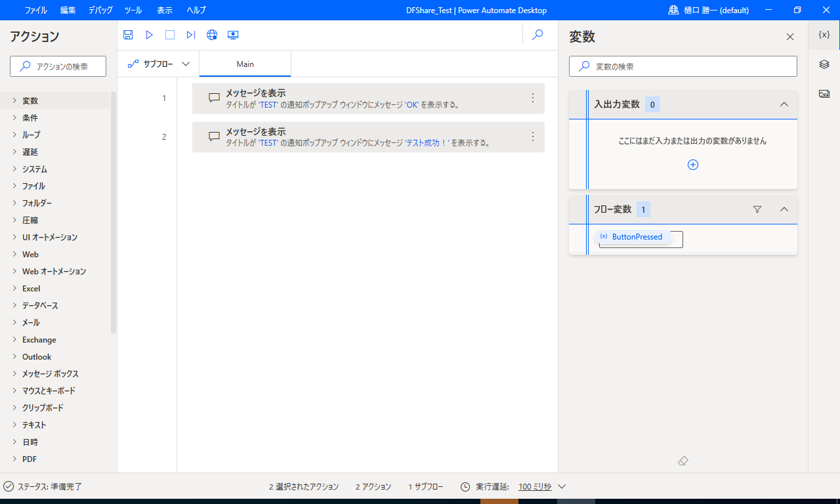Toggle the variables pane {x} icon
840x504 pixels.
[824, 35]
